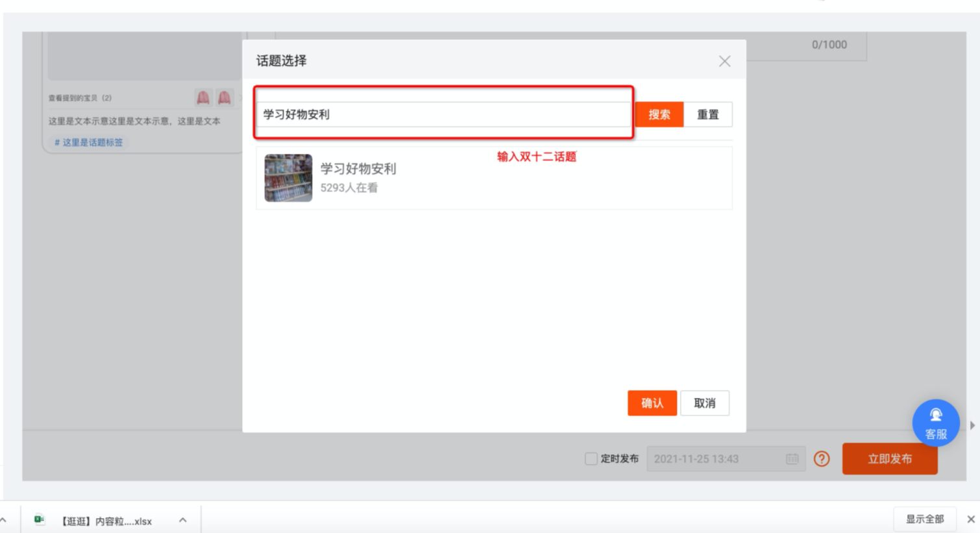
Task: Expand the right-side panel arrow
Action: tap(972, 425)
